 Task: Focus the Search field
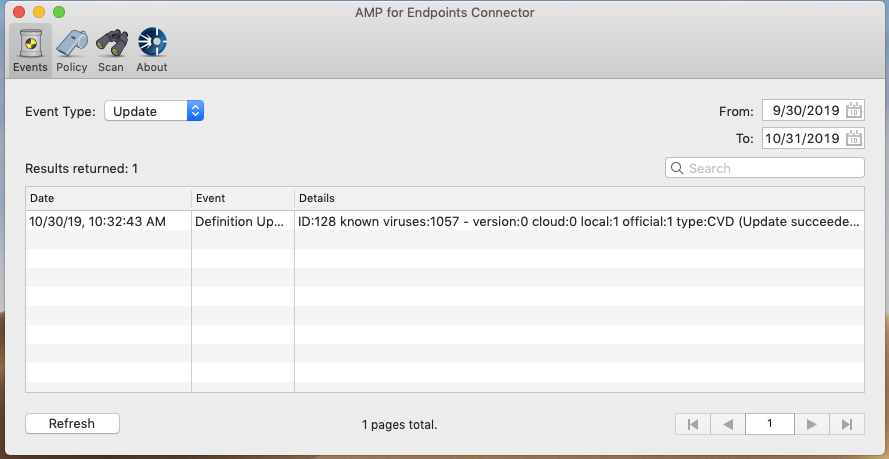[764, 168]
